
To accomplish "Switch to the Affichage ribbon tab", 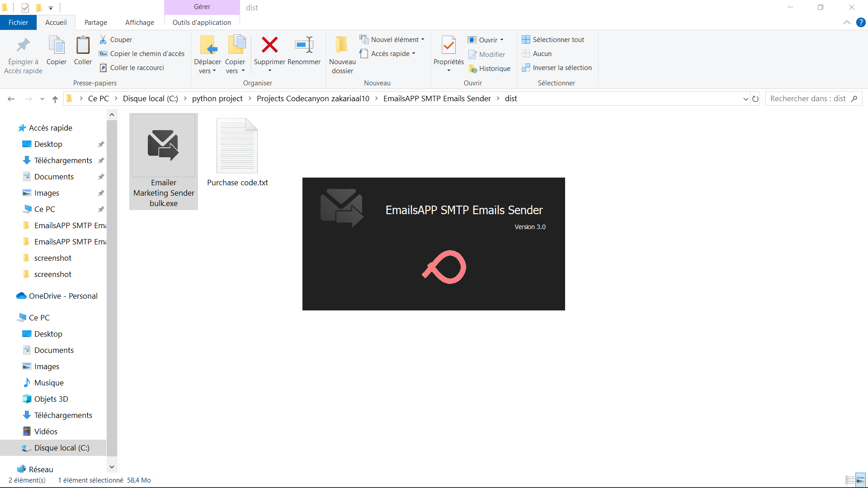I will 139,23.
